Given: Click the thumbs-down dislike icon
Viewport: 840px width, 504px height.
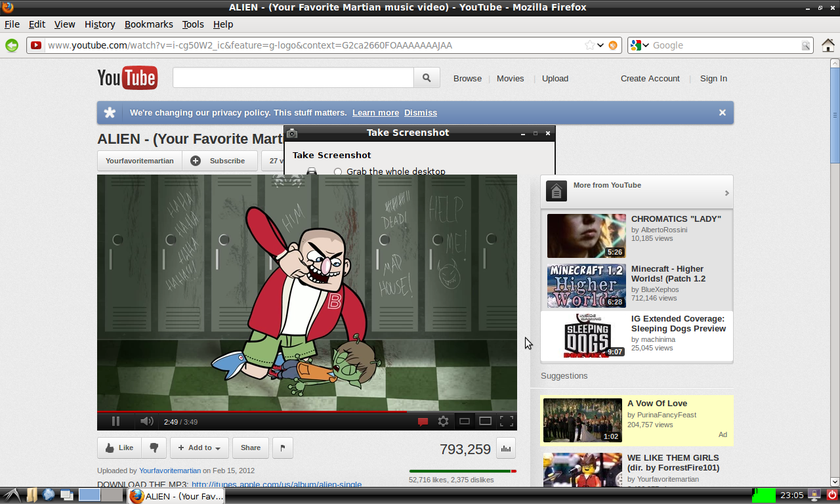Looking at the screenshot, I should 154,448.
